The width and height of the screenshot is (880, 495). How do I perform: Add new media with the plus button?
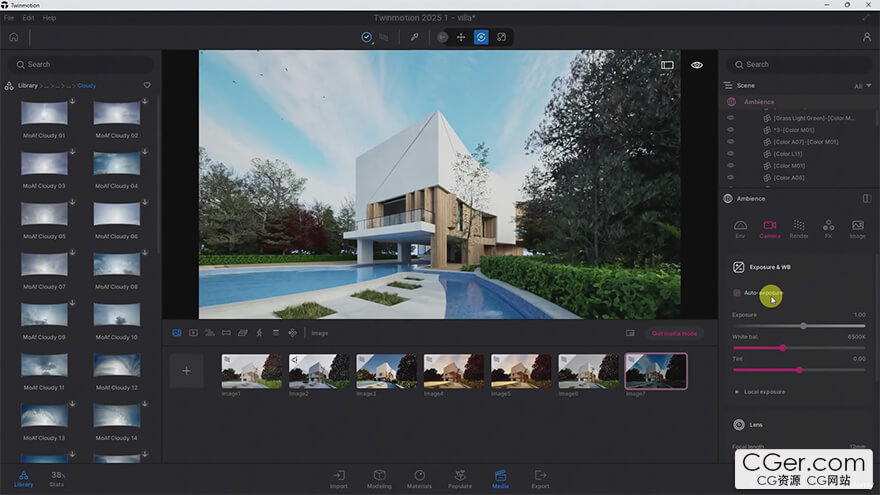(186, 371)
